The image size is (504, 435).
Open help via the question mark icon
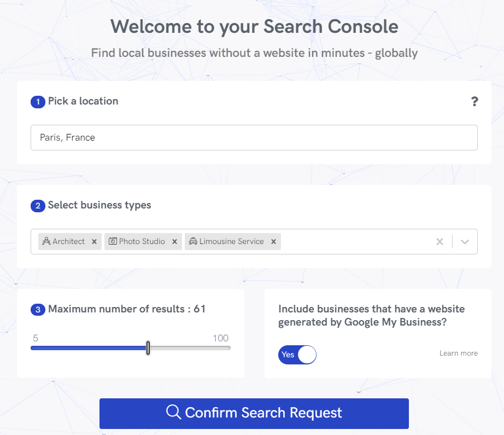(x=474, y=101)
